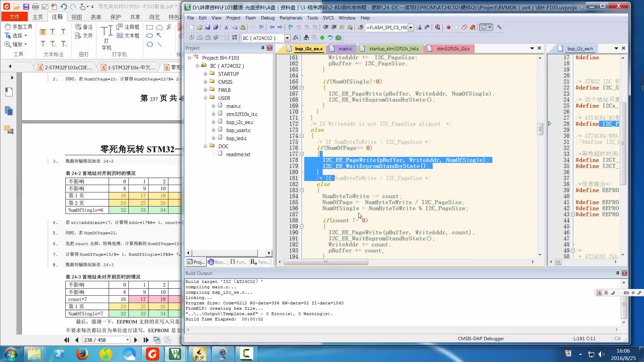Toggle auto-hide pin on Project panel
The width and height of the screenshot is (644, 362).
pos(263,48)
